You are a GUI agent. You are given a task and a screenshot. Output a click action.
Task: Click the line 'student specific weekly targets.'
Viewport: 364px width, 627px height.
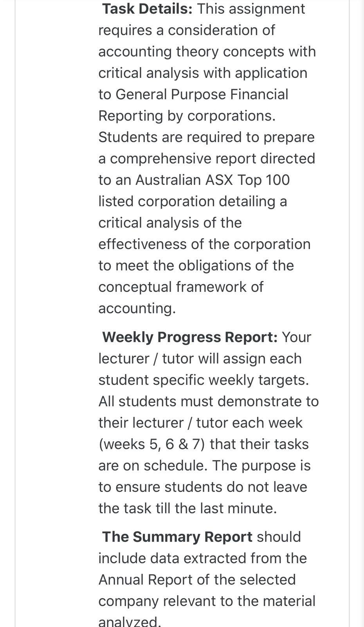204,380
